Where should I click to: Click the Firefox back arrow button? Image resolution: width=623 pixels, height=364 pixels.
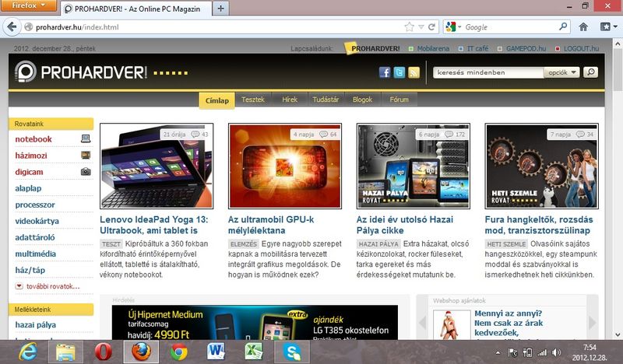(12, 27)
